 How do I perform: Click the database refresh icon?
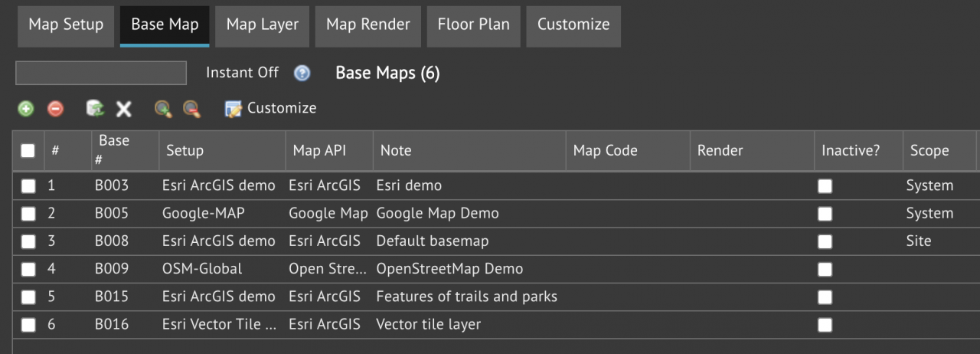click(95, 109)
